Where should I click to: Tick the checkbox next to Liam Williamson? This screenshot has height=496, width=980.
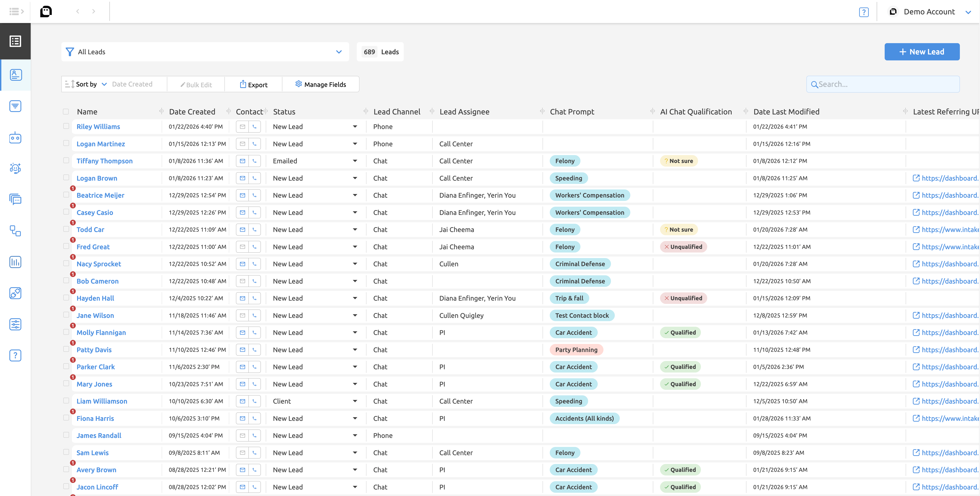coord(66,401)
